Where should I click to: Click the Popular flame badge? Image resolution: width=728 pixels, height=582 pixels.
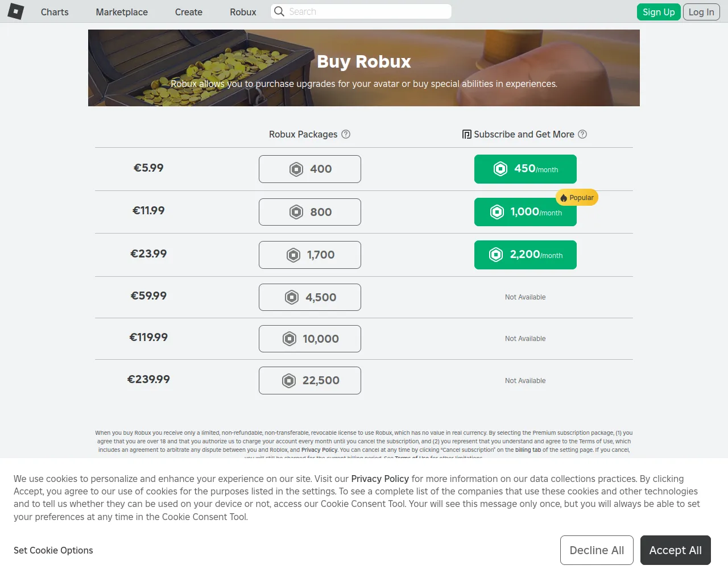pyautogui.click(x=577, y=197)
